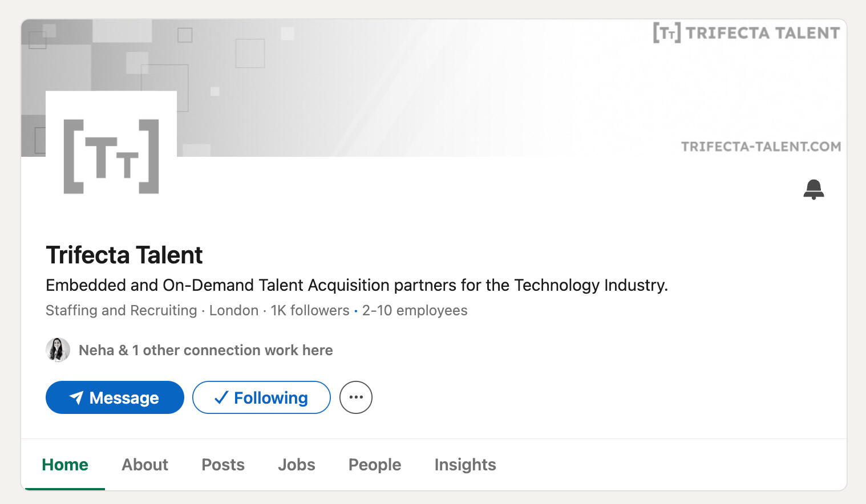Viewport: 866px width, 504px height.
Task: Click the Home tab
Action: (65, 465)
